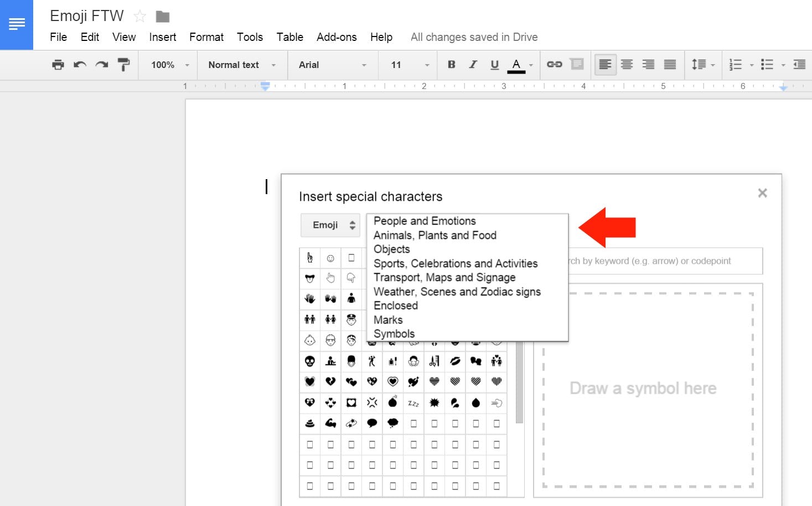The width and height of the screenshot is (812, 506).
Task: Pick the bomb emoji
Action: coord(392,403)
